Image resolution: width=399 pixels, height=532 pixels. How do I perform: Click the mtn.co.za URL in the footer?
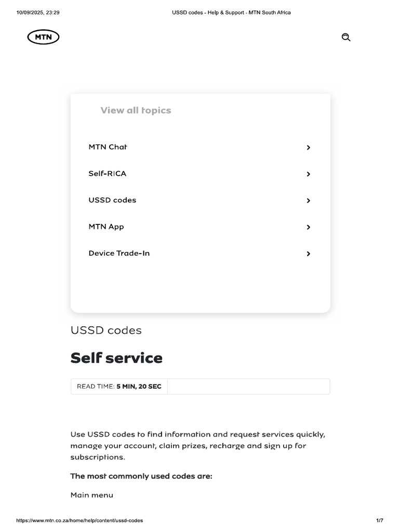(79, 520)
